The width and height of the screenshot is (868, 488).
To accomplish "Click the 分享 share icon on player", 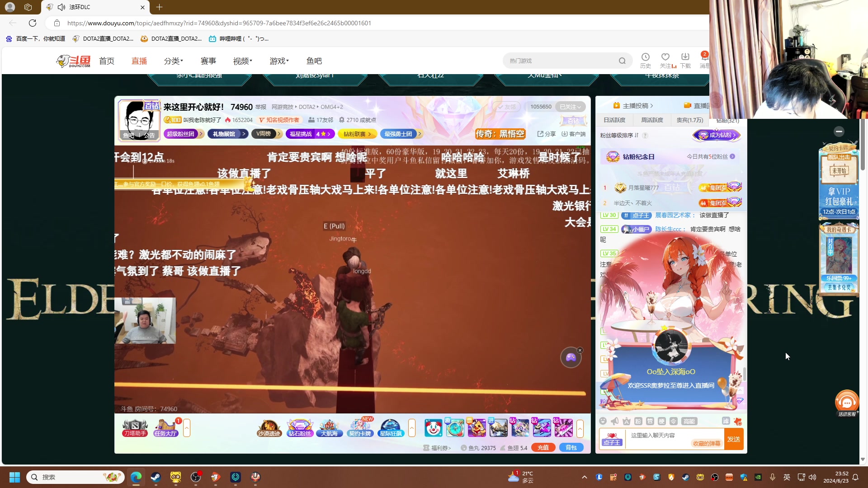I will pyautogui.click(x=546, y=134).
